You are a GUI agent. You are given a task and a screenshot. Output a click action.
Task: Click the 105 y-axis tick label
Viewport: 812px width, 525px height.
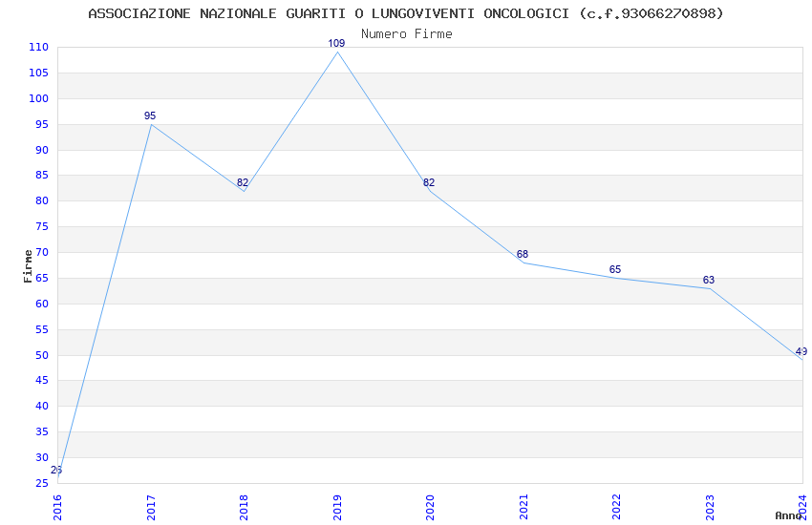pos(38,73)
